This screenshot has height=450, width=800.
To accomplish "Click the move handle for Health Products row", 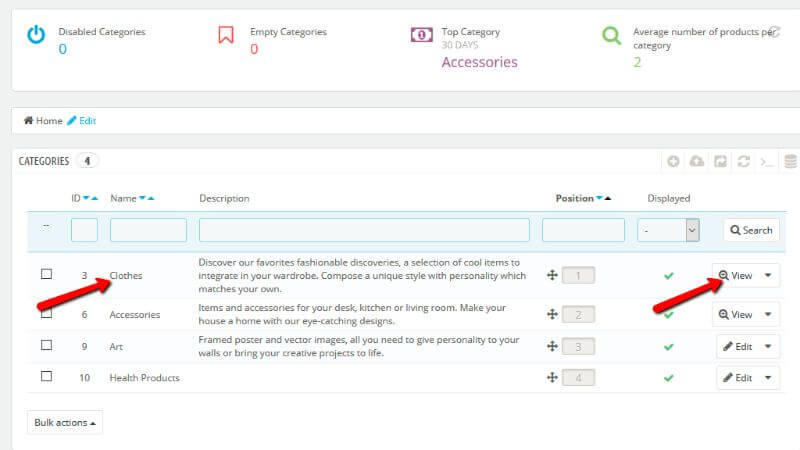I will pos(552,378).
